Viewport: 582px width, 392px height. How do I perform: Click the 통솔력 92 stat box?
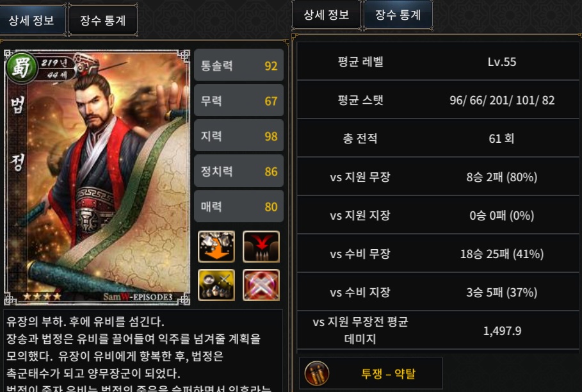(239, 65)
